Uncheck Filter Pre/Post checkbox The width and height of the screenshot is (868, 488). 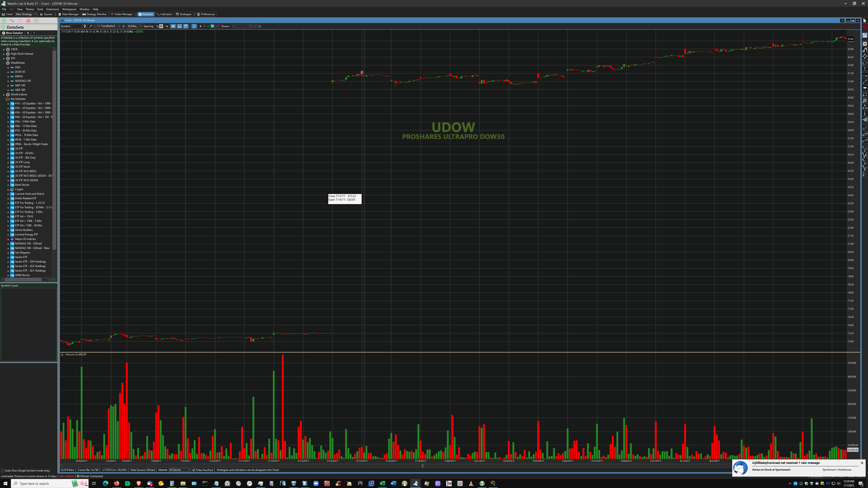pyautogui.click(x=194, y=470)
